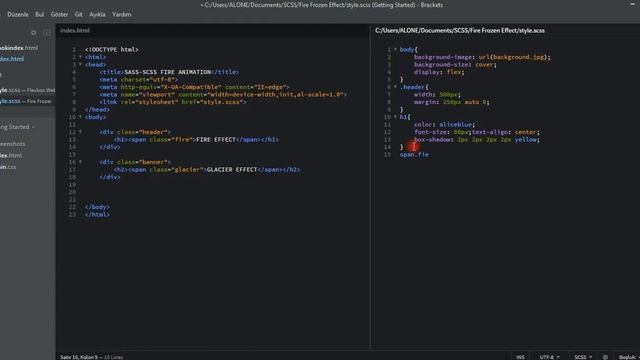Screen dimensions: 640x360
Task: Open the Getting Started project dropdown in sidebar
Action: point(17,127)
